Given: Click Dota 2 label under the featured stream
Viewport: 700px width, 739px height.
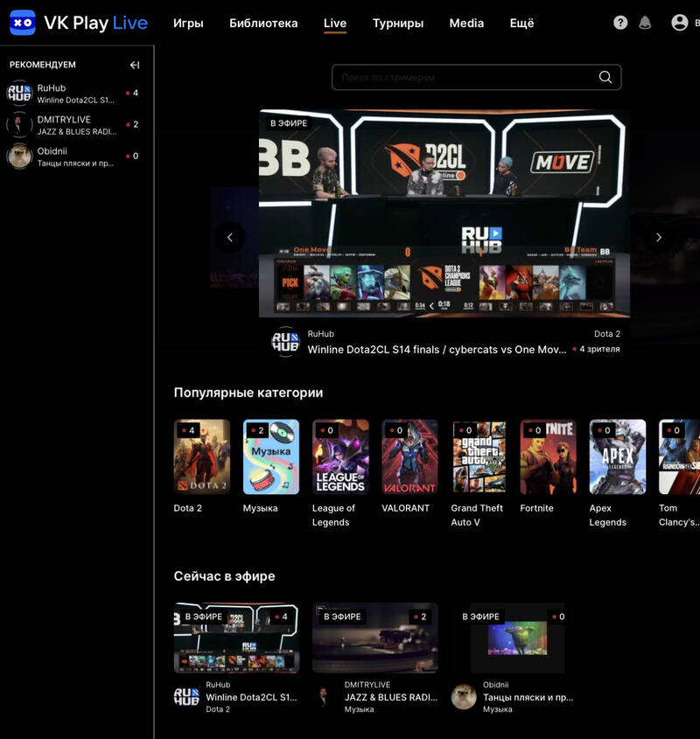Looking at the screenshot, I should [607, 334].
